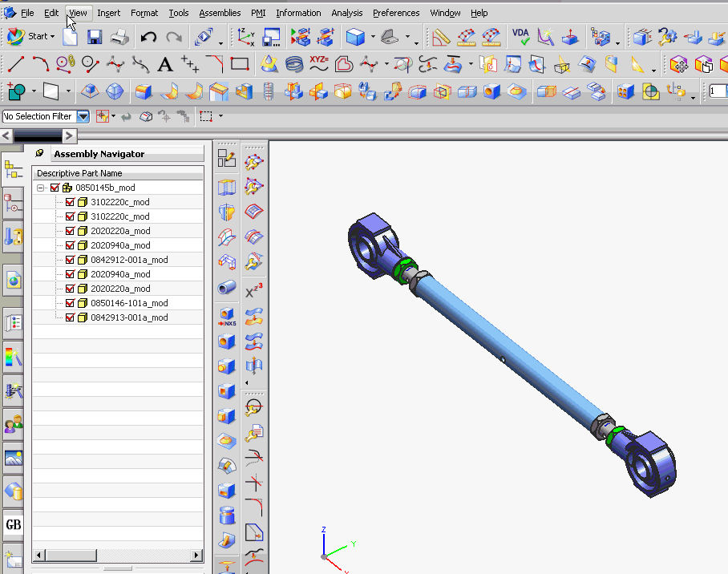Click the Descriptive Part Name column header
Image resolution: width=728 pixels, height=574 pixels.
[x=118, y=173]
